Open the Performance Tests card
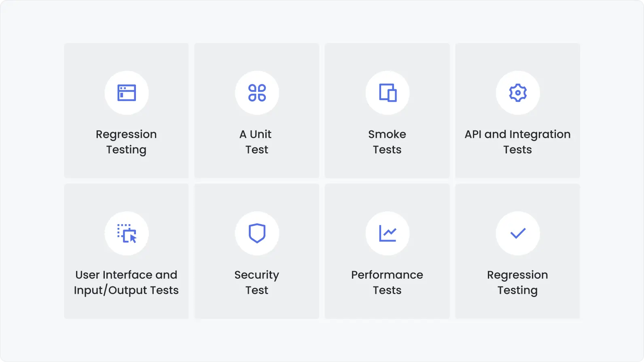The image size is (644, 362). 387,307
